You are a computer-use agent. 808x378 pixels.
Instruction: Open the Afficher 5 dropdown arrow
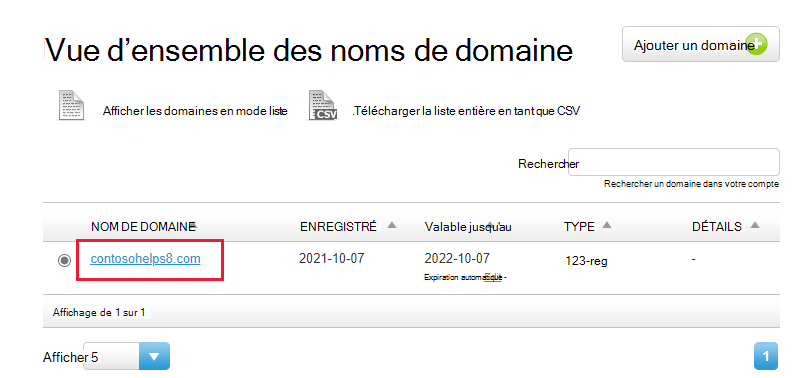[154, 356]
